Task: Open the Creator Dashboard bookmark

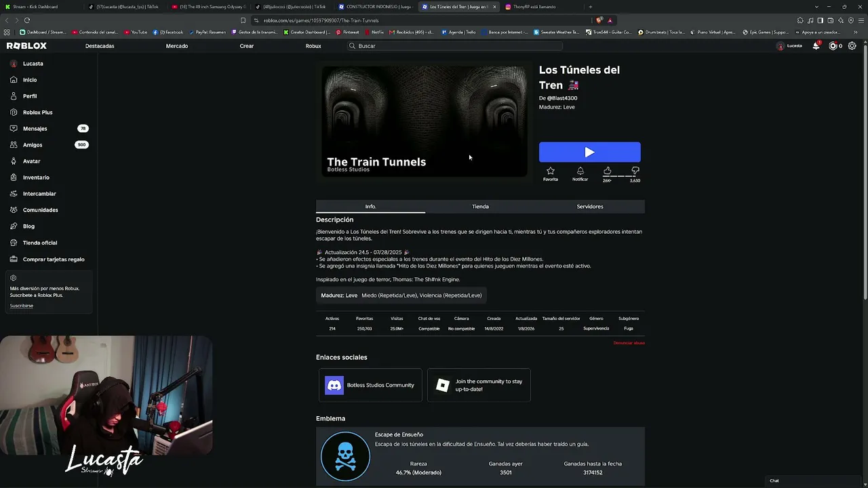Action: pos(308,32)
